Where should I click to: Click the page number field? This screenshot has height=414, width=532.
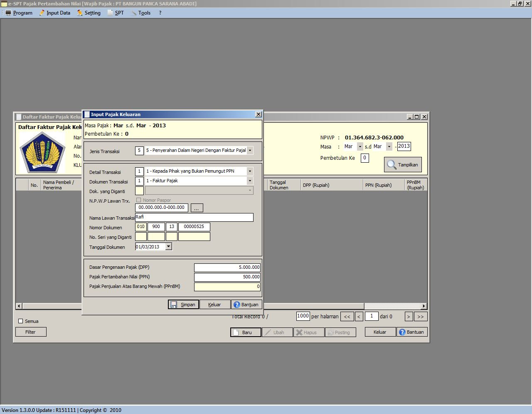coord(372,316)
